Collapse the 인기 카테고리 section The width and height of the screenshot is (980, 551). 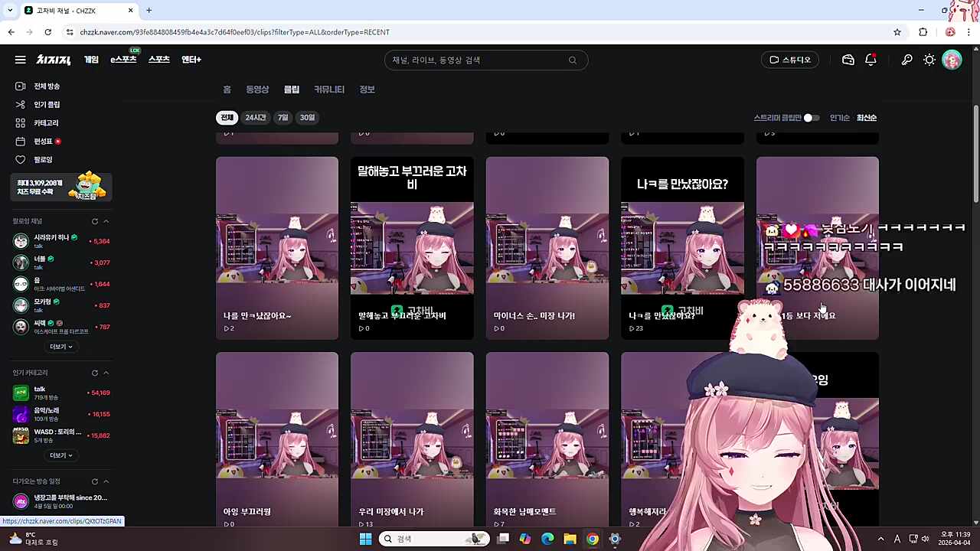106,373
